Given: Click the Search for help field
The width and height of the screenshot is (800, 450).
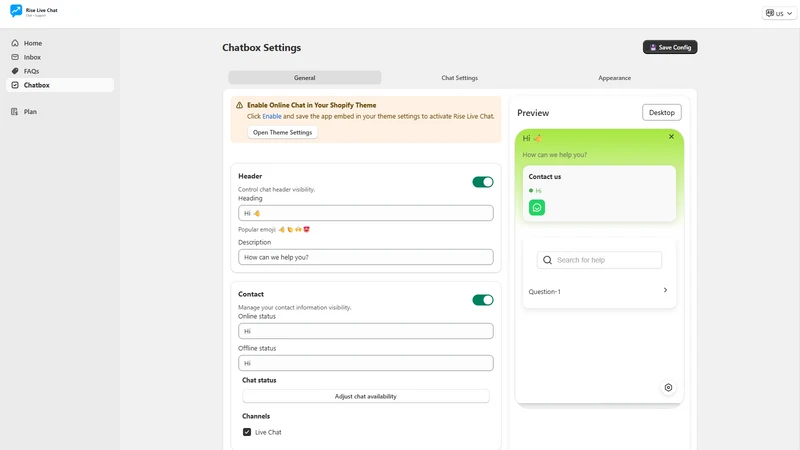Looking at the screenshot, I should pyautogui.click(x=599, y=260).
